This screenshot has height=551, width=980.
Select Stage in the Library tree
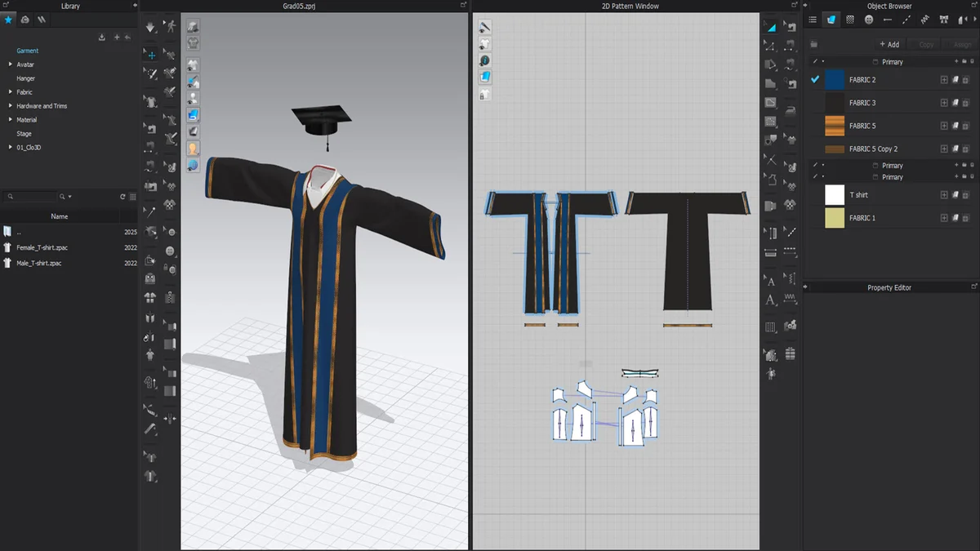click(x=24, y=133)
